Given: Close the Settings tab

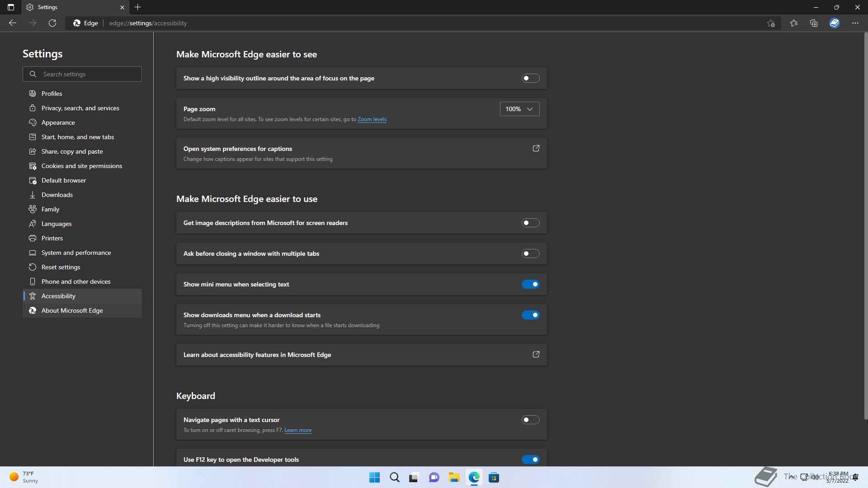Looking at the screenshot, I should [x=122, y=7].
